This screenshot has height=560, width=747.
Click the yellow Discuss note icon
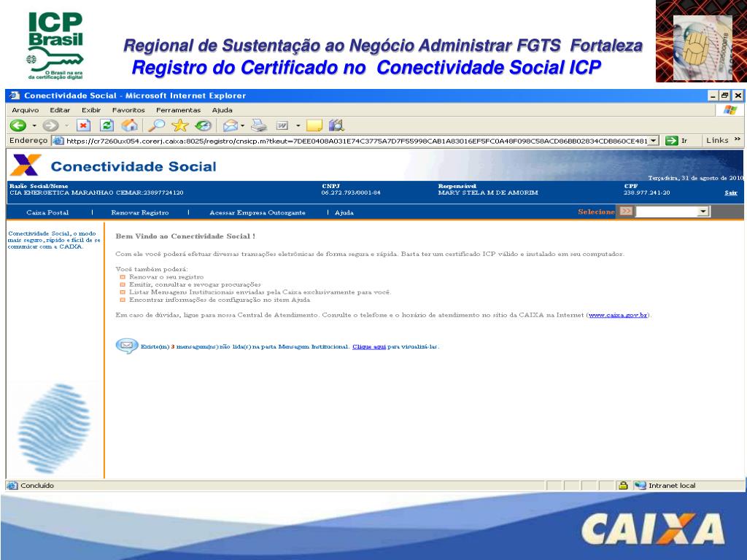[314, 125]
